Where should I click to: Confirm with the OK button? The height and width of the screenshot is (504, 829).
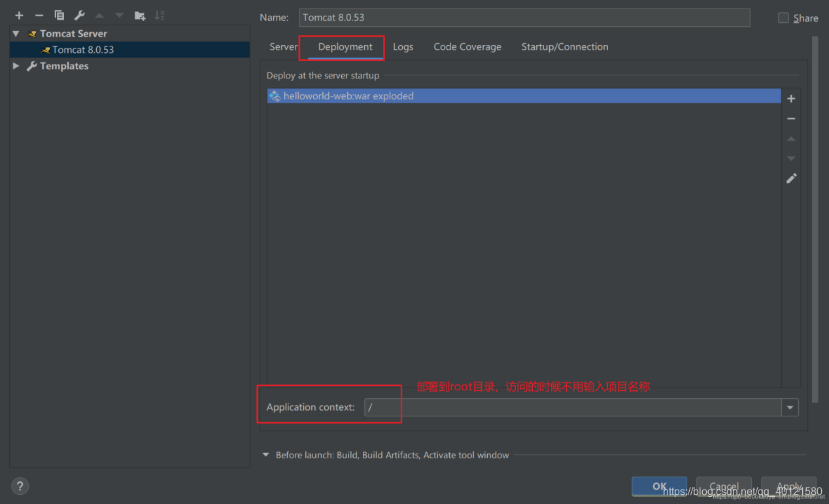pos(659,486)
